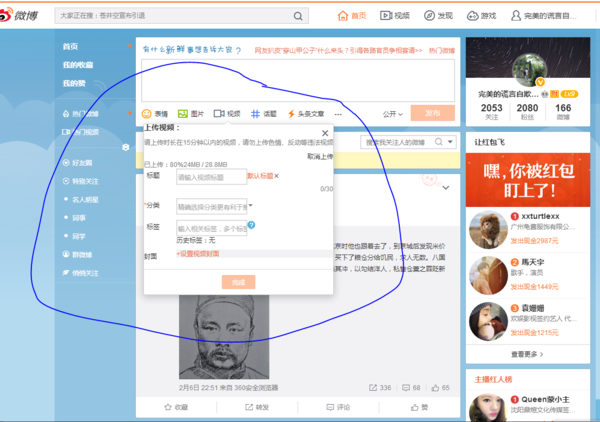Click 收藏 to favorite the post
The height and width of the screenshot is (422, 600).
pyautogui.click(x=176, y=407)
